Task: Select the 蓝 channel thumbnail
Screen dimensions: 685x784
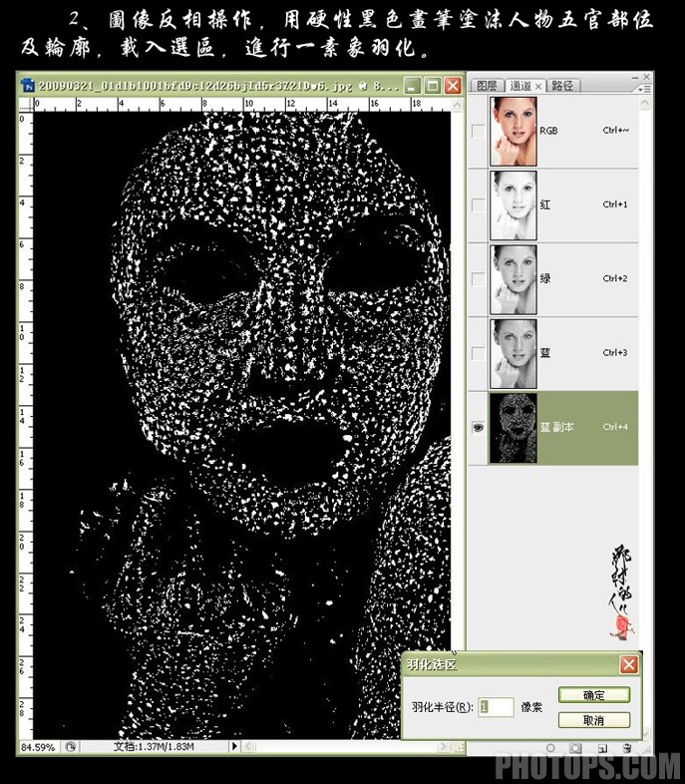Action: pos(514,353)
